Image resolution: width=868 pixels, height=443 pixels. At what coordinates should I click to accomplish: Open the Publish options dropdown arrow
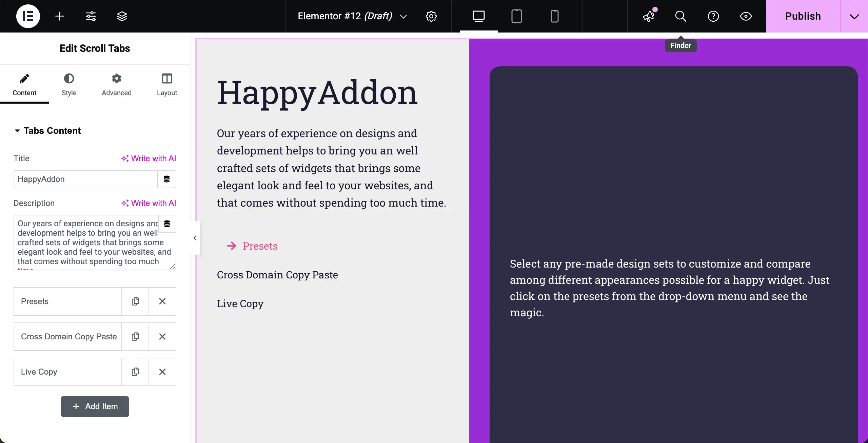click(x=854, y=16)
